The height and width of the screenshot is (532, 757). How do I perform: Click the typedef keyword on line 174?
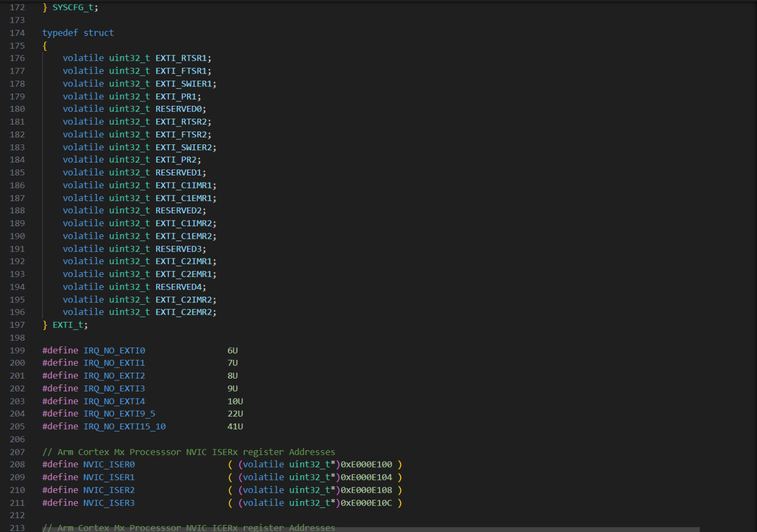click(60, 33)
